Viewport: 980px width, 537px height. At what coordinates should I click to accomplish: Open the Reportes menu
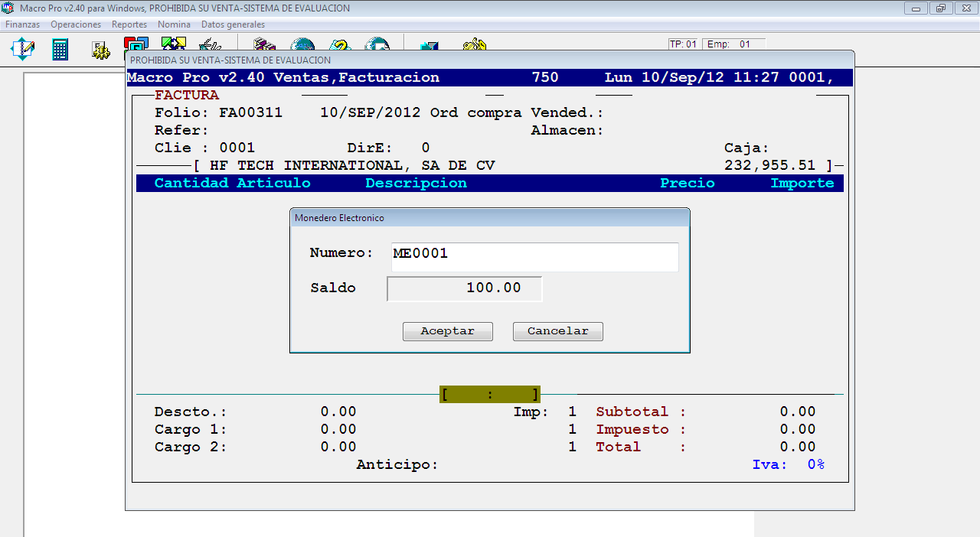pos(129,24)
